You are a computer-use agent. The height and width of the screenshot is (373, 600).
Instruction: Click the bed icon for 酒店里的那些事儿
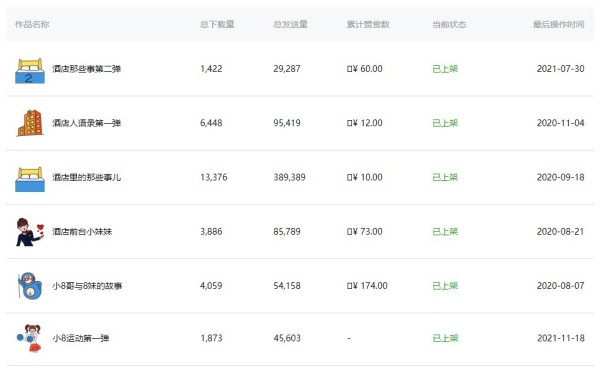point(30,179)
